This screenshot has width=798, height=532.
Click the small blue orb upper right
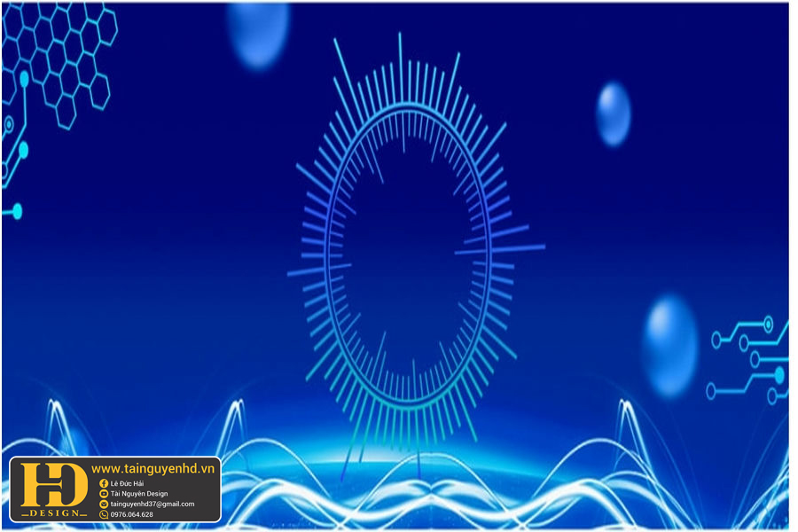(614, 113)
